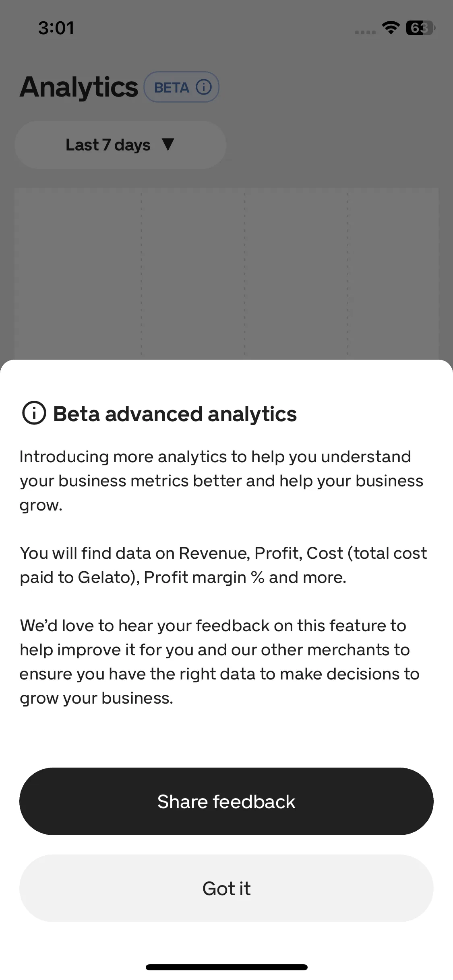
Task: Tap the Analytics page heading
Action: pyautogui.click(x=79, y=87)
